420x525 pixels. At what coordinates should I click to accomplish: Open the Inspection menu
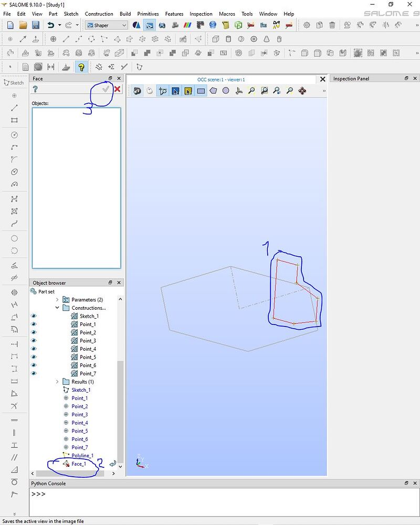pos(201,14)
